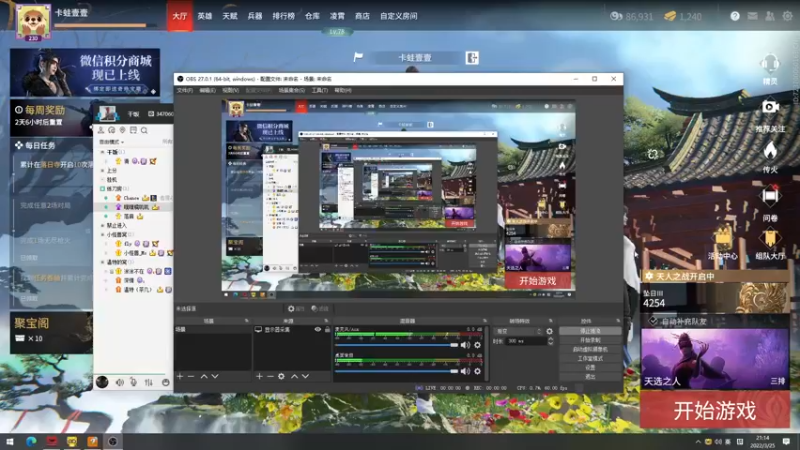Open the friends list icon in game header
The height and width of the screenshot is (450, 800).
(769, 16)
